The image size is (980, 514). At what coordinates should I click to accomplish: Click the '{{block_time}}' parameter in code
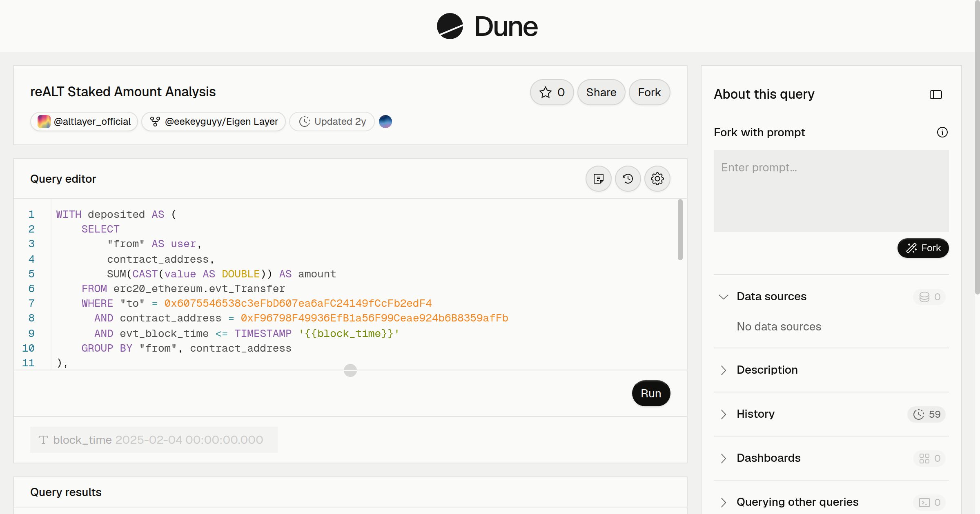pos(349,334)
